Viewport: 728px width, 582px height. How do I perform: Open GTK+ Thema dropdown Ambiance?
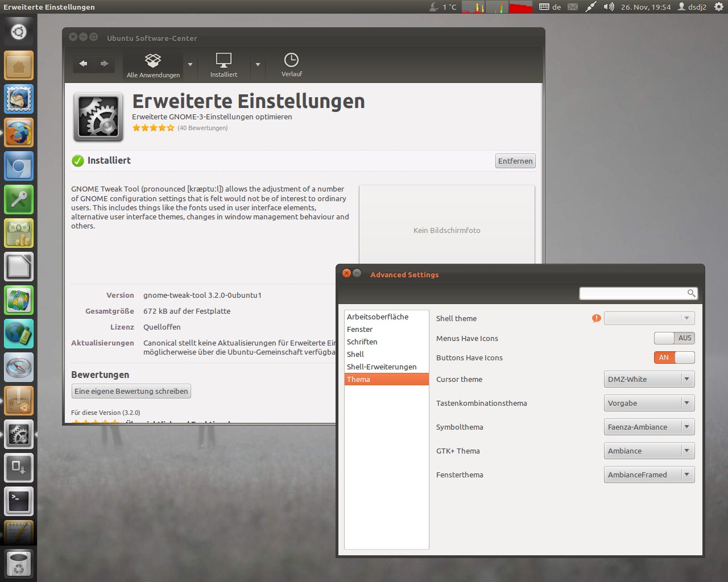[649, 451]
